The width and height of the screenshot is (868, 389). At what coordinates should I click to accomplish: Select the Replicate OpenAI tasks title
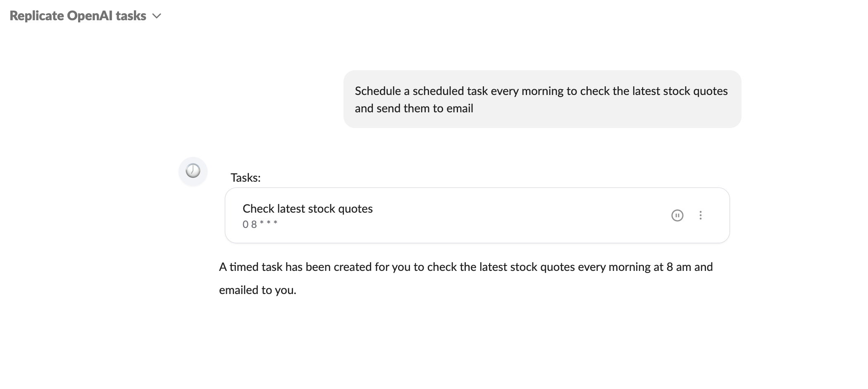point(78,16)
